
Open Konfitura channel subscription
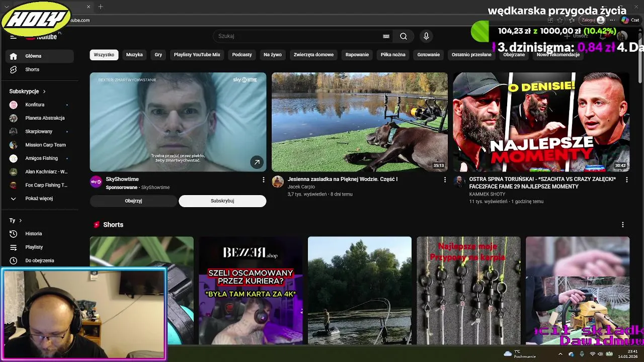[x=39, y=105]
